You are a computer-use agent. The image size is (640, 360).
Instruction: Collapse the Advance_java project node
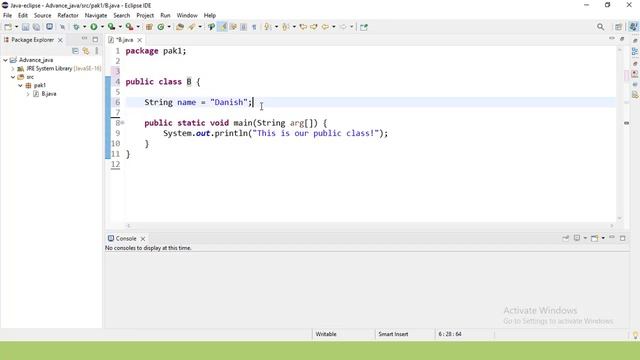coord(5,60)
